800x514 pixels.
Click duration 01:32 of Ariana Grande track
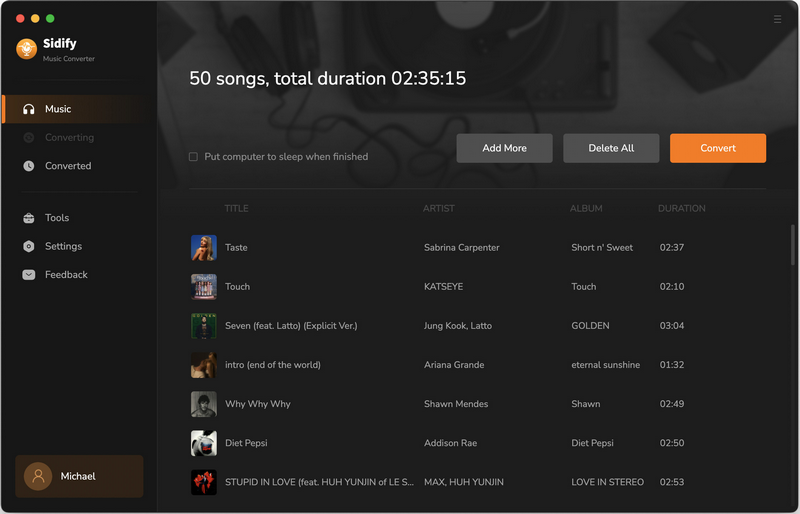(671, 365)
